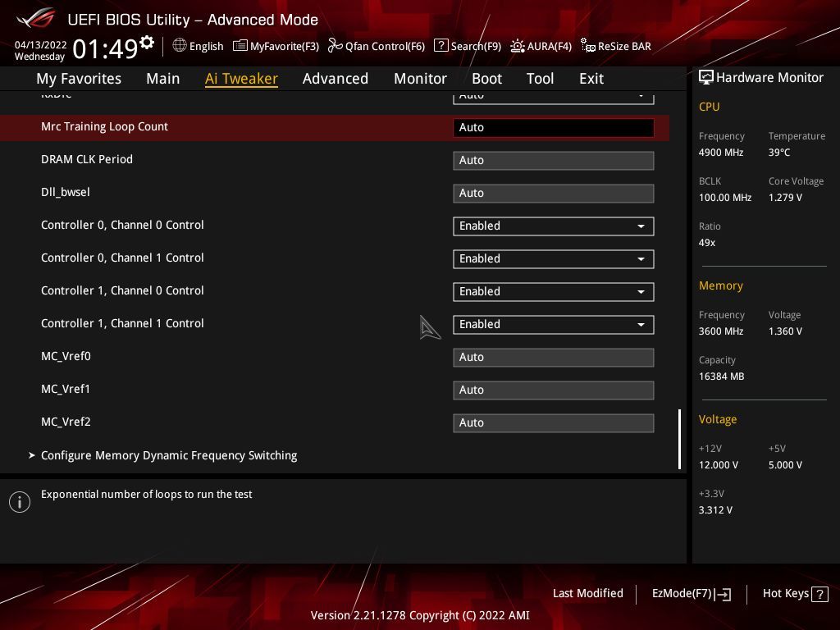Click Core Voltage value 1.279 V
840x630 pixels.
tap(785, 197)
